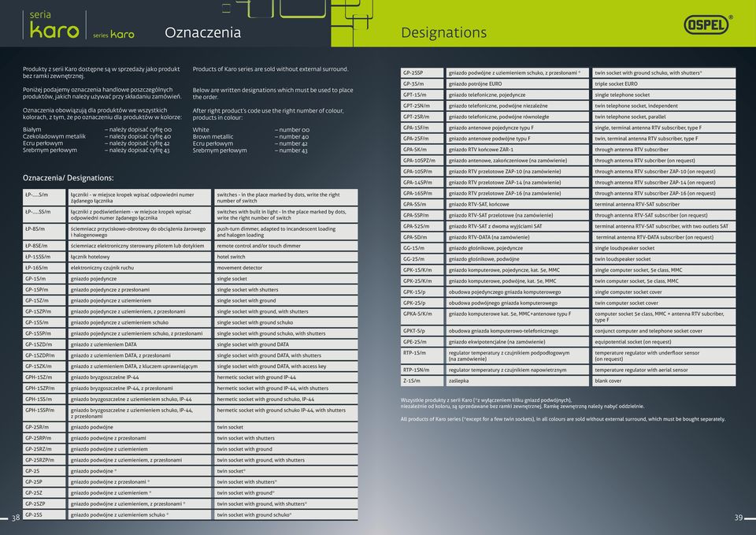Click code cell 'GPKA-S/K/m'
The image size is (756, 535).
coord(422,317)
